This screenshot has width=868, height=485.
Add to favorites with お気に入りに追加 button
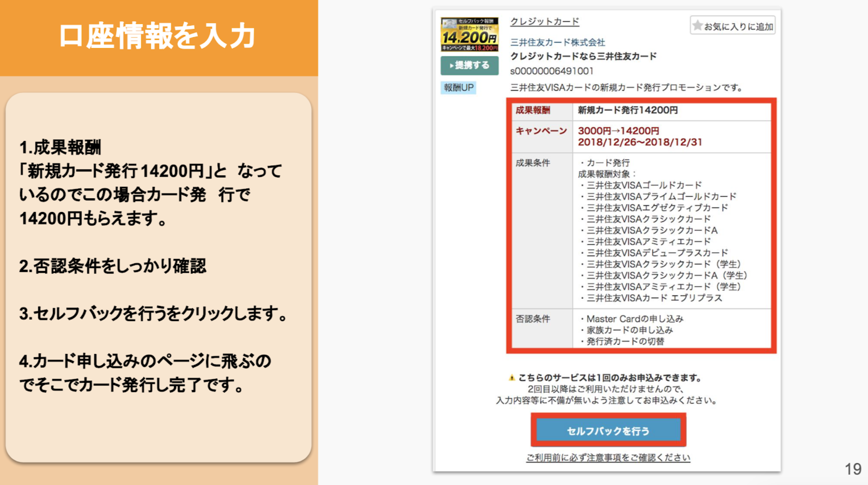pyautogui.click(x=733, y=26)
